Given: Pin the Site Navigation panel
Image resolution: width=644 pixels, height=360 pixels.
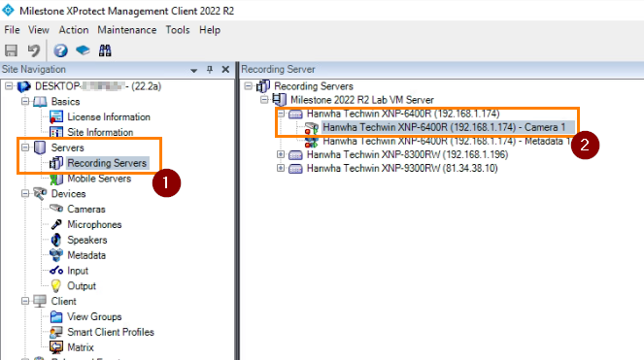Looking at the screenshot, I should [210, 69].
